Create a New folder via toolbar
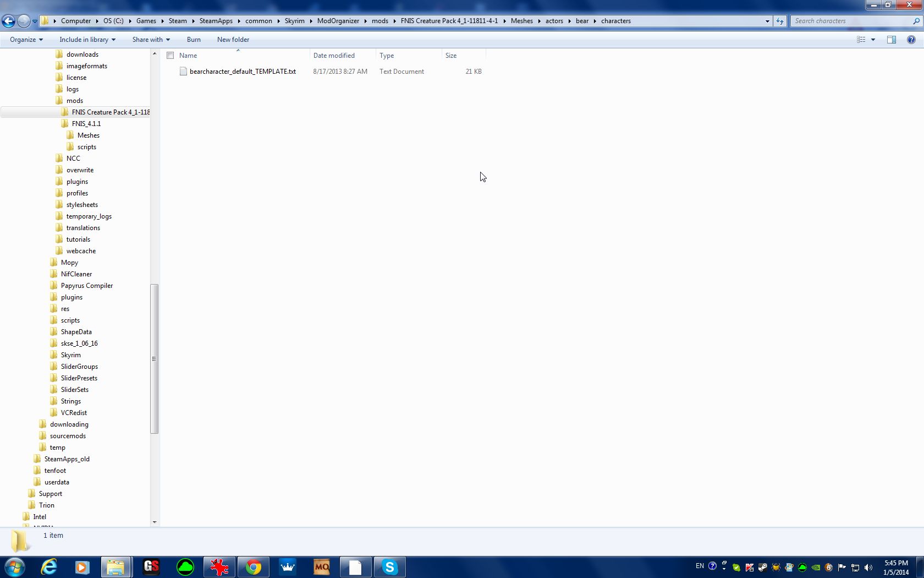 tap(233, 40)
